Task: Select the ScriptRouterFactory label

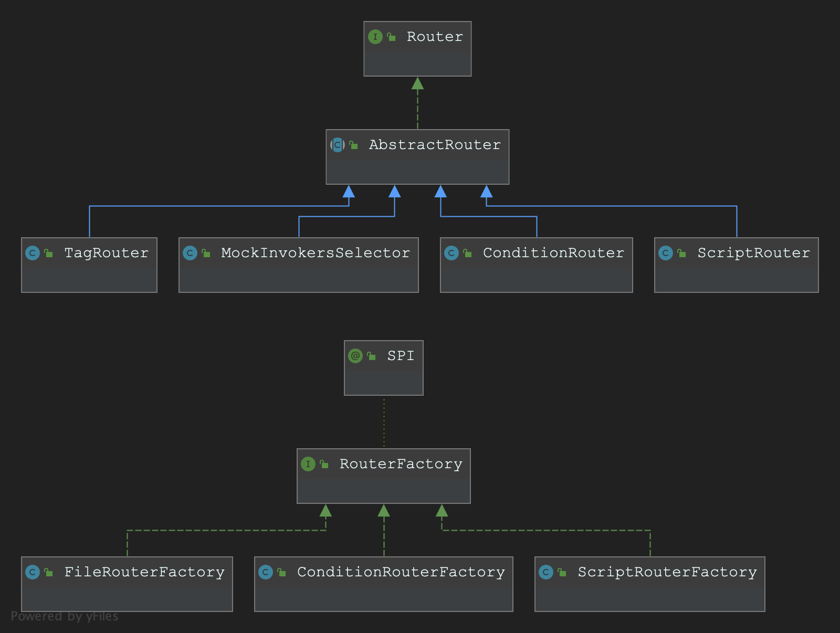Action: click(x=667, y=572)
